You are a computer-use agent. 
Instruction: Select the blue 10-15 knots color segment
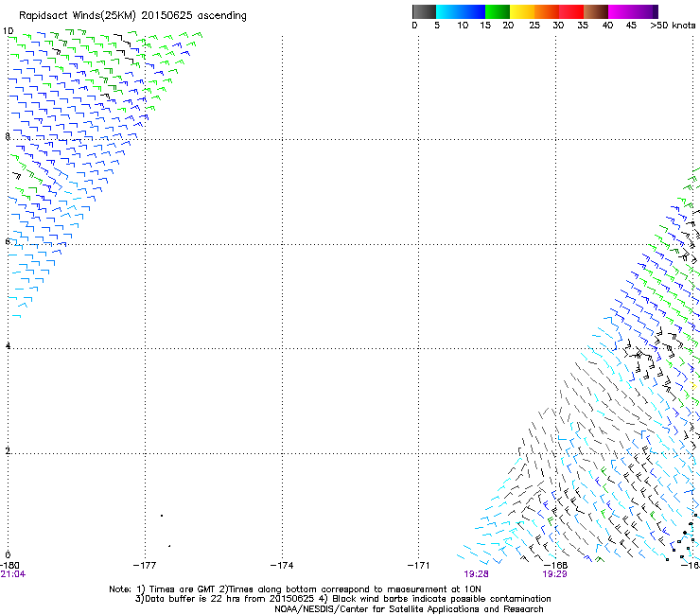[473, 11]
